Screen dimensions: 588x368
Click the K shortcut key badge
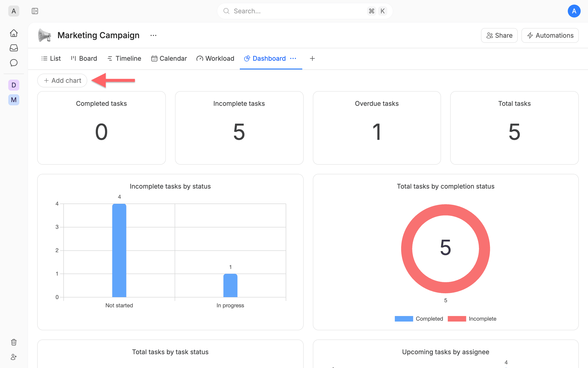point(382,11)
